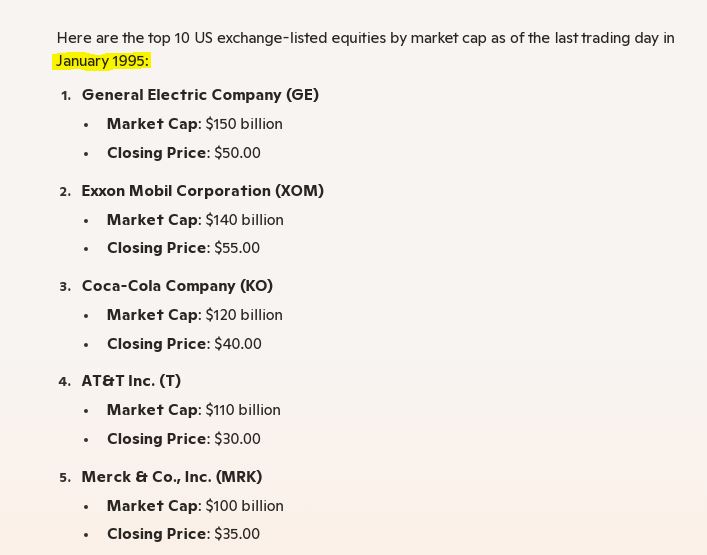Viewport: 707px width, 555px height.
Task: Select the Exxon Market Cap $140 billion line
Action: click(195, 220)
